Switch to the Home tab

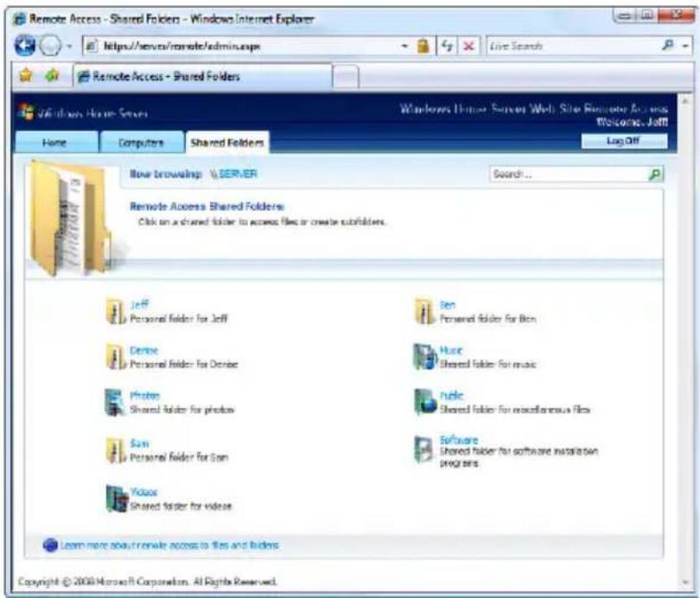coord(55,143)
